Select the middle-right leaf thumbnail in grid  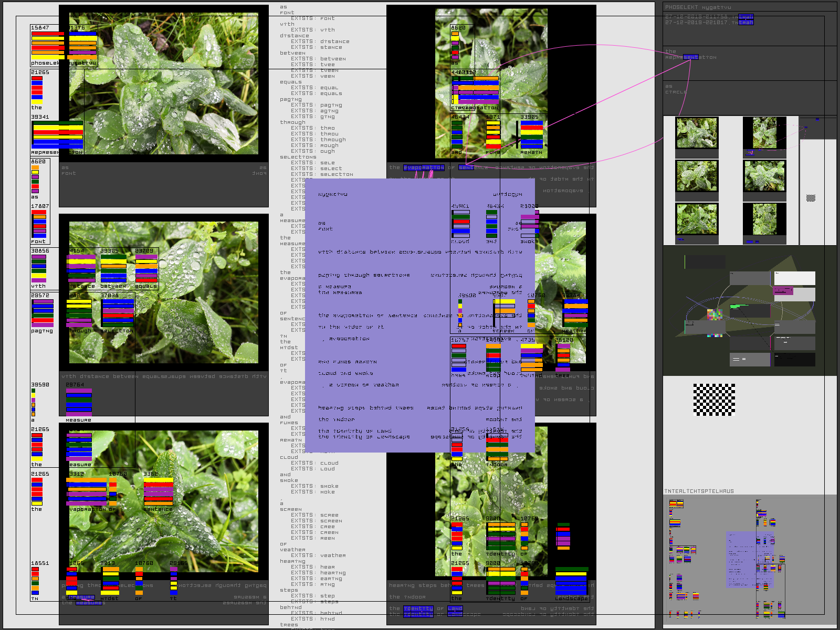coord(764,176)
